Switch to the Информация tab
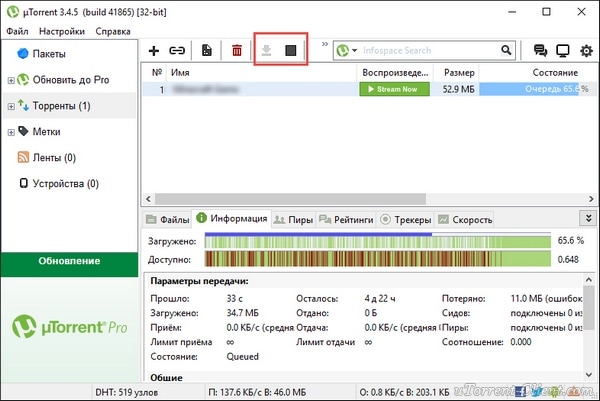Screen dimensions: 600x401 tap(232, 218)
